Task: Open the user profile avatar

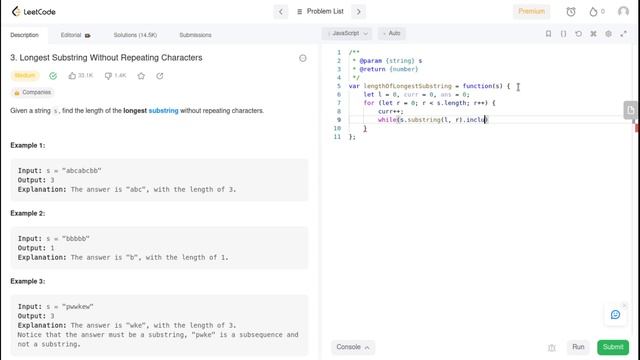Action: coord(623,11)
